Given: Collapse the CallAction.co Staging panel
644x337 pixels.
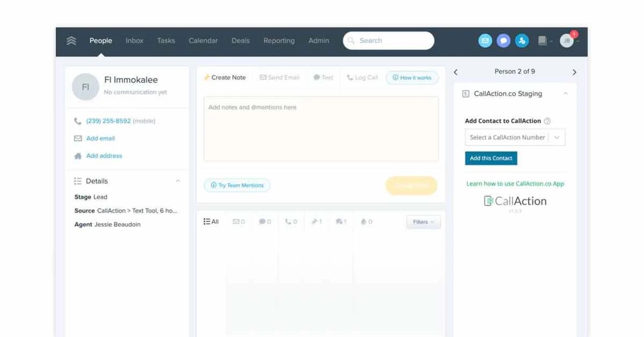Looking at the screenshot, I should pos(566,93).
